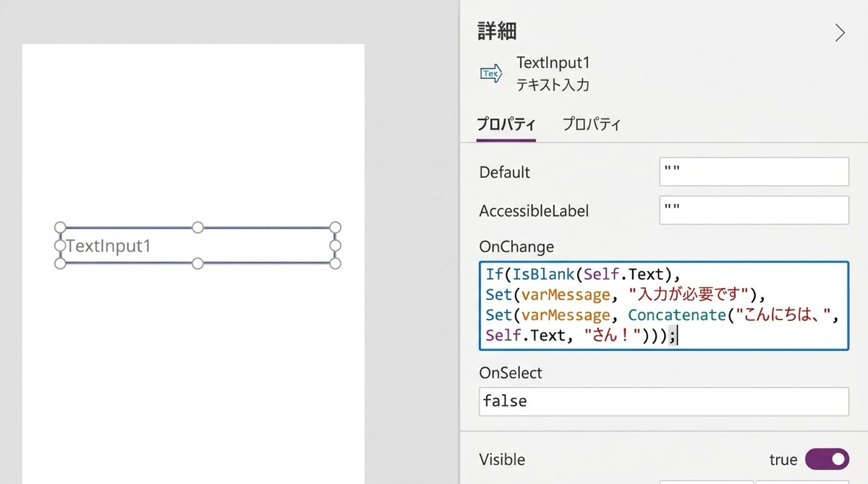Switch to the non-underlined プロパティ tab

click(591, 124)
